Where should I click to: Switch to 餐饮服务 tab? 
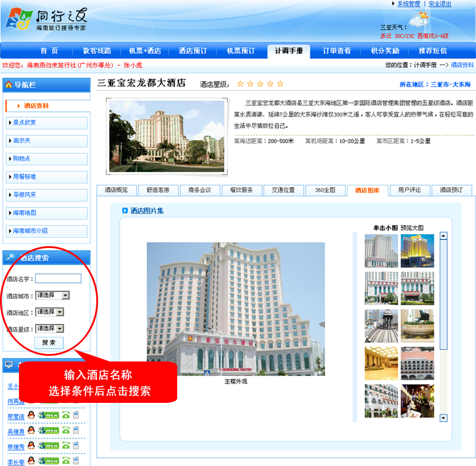[x=241, y=190]
